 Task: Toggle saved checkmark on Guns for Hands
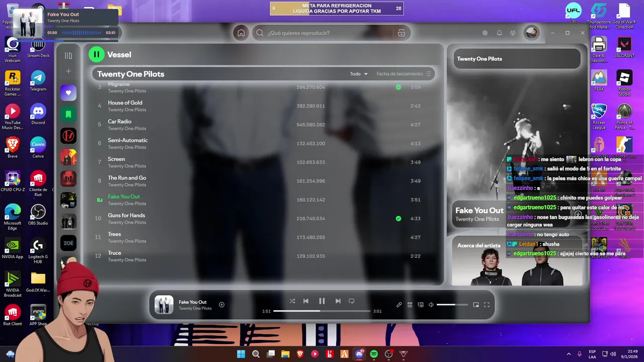point(398,219)
